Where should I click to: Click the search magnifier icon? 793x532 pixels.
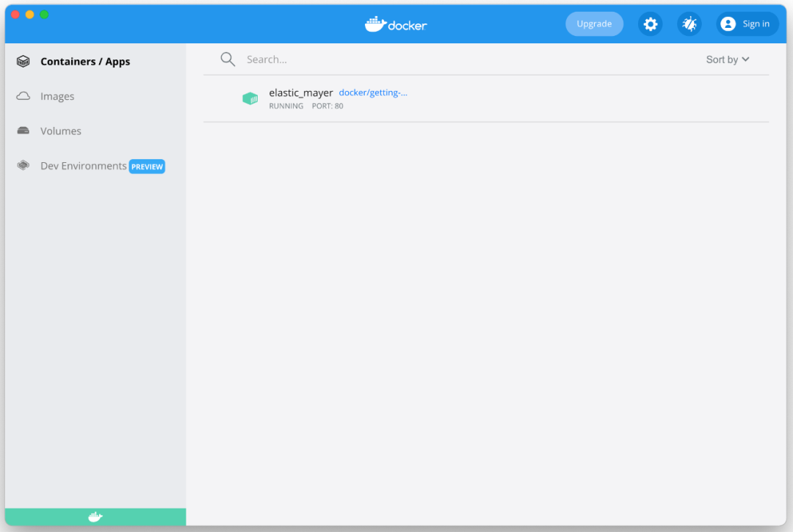coord(228,59)
